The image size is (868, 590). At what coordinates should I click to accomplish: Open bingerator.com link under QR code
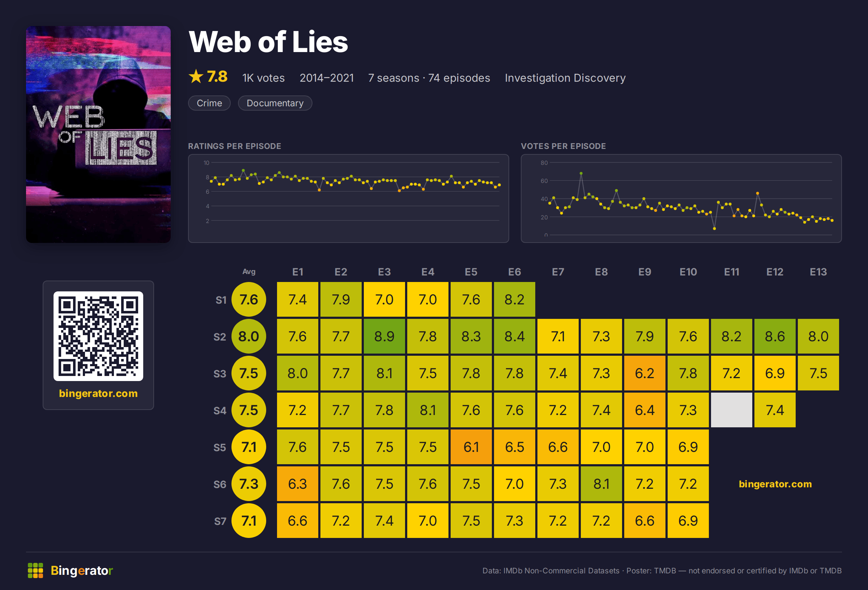(98, 393)
